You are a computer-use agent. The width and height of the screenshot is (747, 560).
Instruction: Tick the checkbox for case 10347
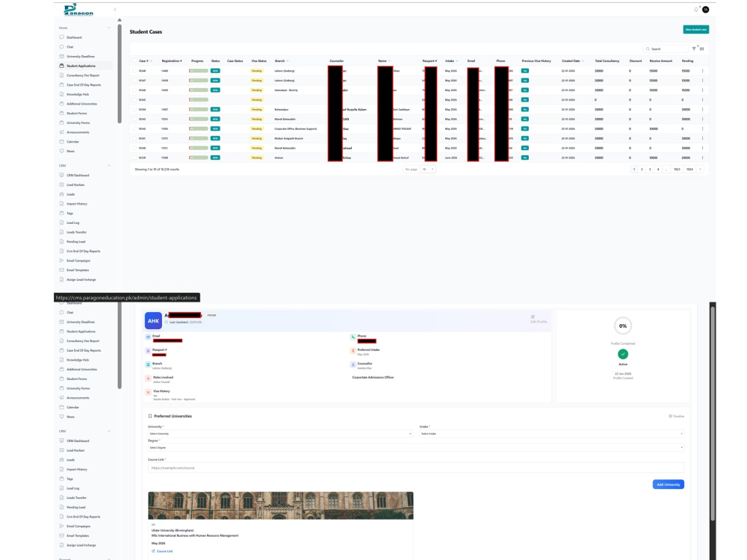coord(134,81)
